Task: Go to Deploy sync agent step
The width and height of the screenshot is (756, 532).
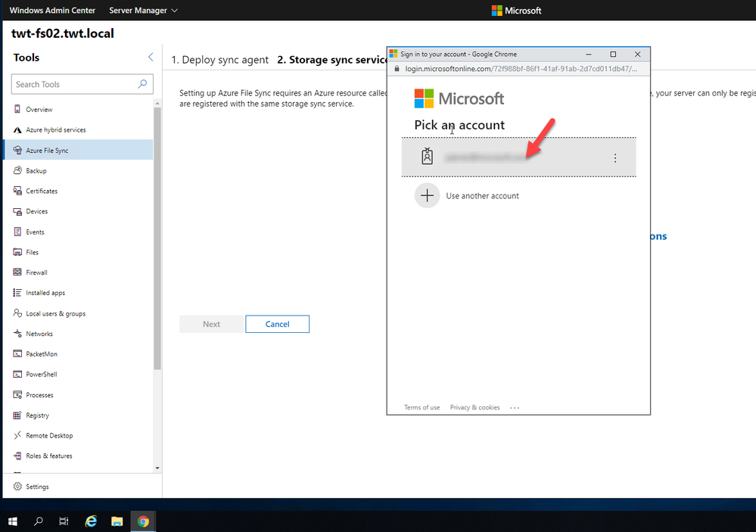Action: tap(220, 59)
